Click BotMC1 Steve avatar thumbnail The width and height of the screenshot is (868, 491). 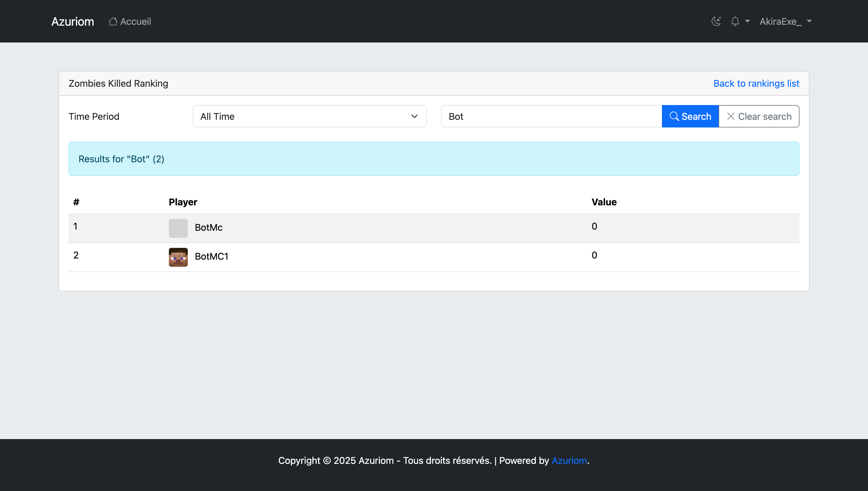click(178, 257)
